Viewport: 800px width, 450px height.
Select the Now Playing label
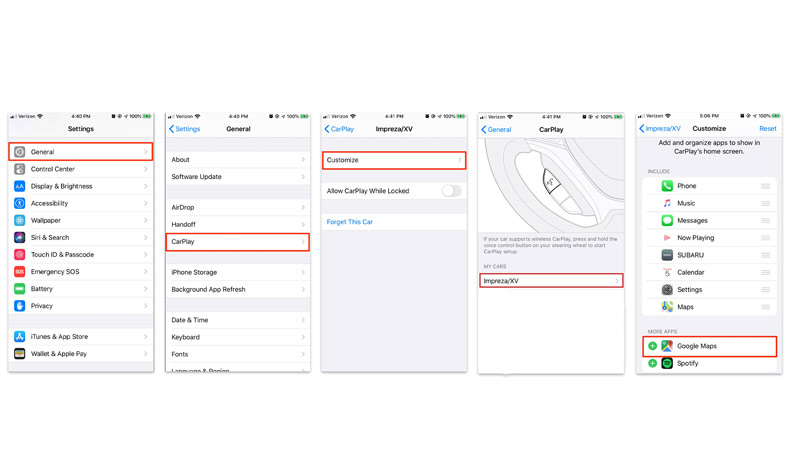pos(695,238)
